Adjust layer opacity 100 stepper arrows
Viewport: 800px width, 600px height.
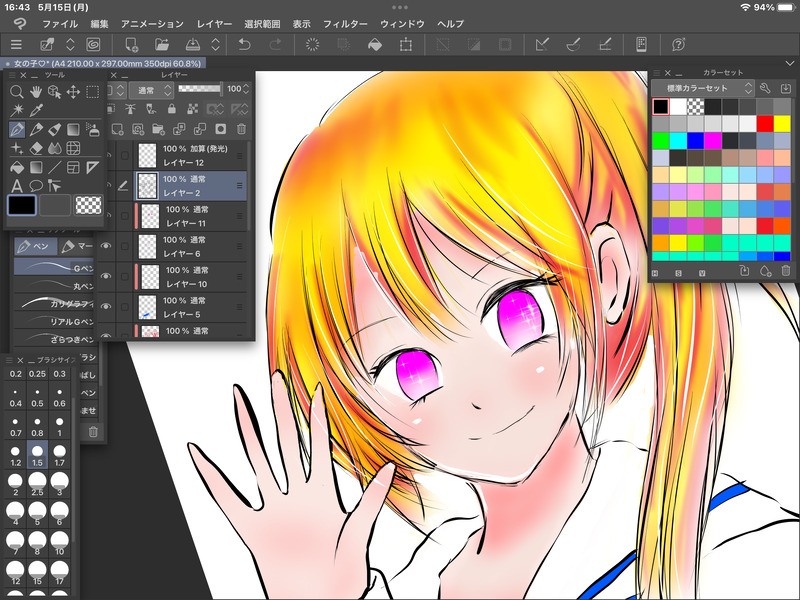point(246,89)
